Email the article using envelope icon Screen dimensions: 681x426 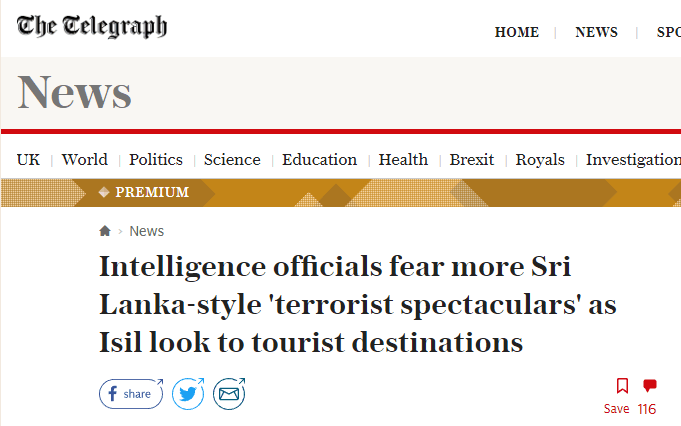point(229,394)
